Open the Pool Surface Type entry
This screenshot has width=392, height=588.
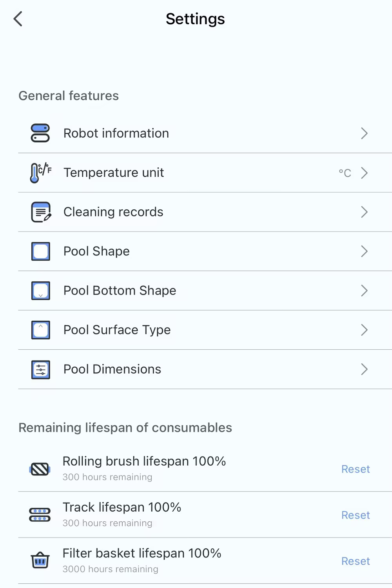(x=117, y=330)
